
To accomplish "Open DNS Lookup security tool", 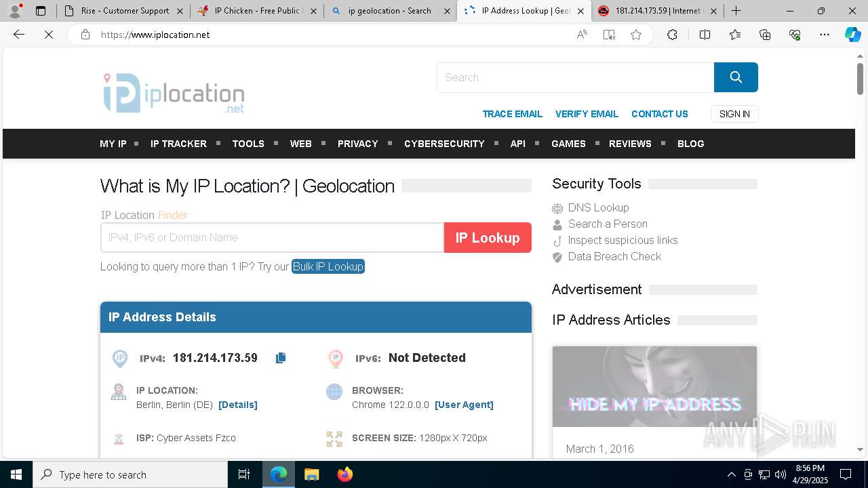I will [x=598, y=207].
